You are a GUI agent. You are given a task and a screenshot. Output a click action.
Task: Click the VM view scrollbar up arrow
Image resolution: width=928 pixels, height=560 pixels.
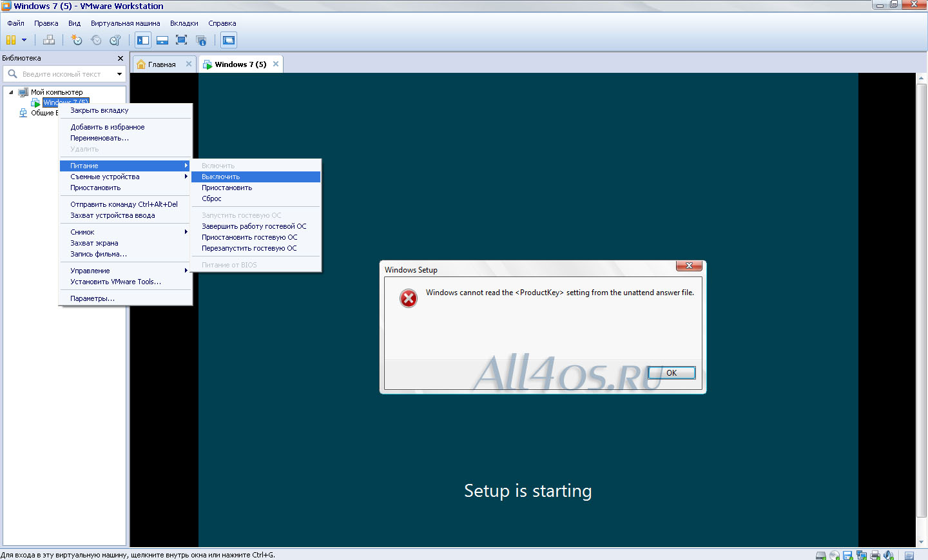click(x=922, y=78)
